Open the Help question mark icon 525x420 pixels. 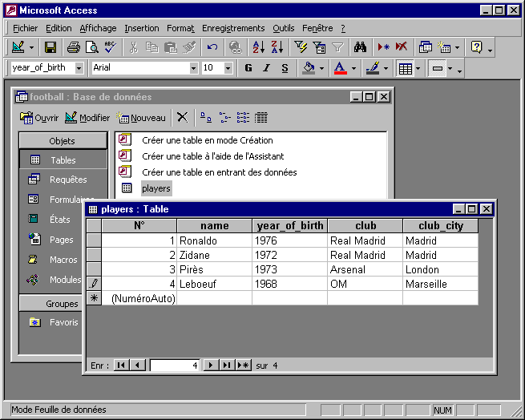(x=476, y=47)
